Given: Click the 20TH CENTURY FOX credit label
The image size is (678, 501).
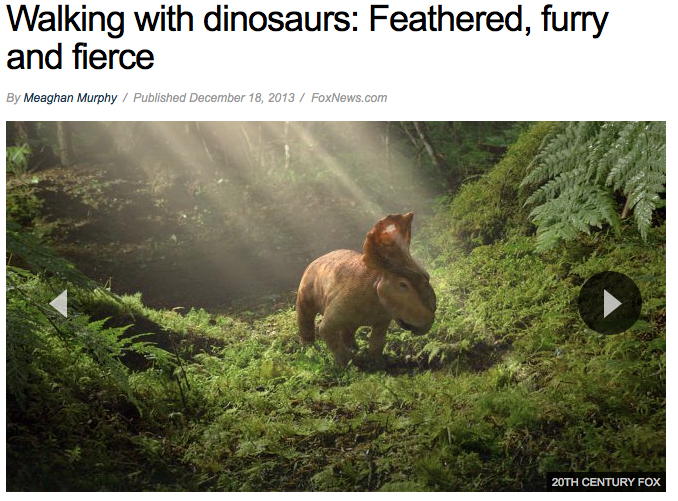Looking at the screenshot, I should [606, 482].
